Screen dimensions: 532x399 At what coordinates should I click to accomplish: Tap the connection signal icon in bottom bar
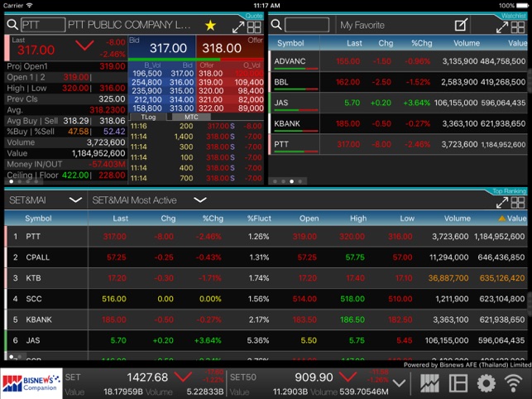pyautogui.click(x=514, y=383)
